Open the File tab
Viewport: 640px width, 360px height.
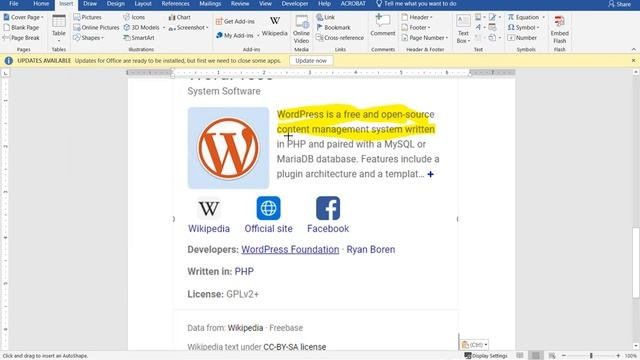point(13,4)
